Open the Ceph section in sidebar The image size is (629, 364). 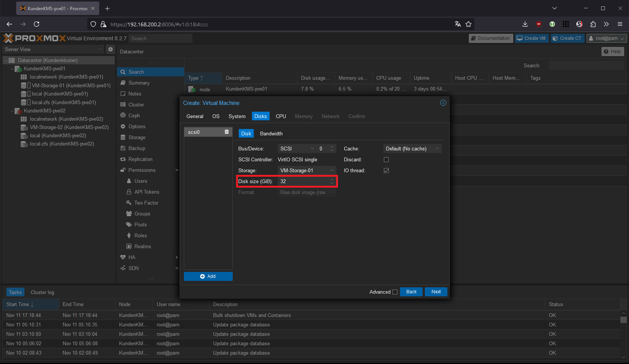134,116
